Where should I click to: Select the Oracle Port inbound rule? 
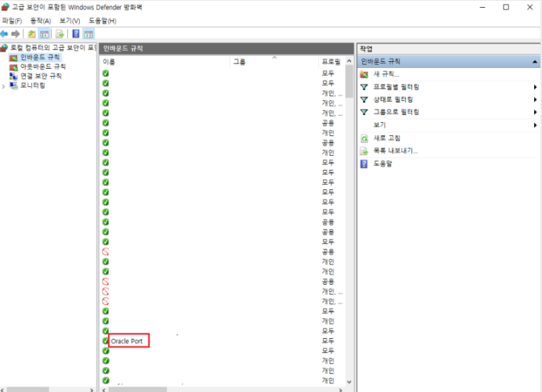pos(129,341)
